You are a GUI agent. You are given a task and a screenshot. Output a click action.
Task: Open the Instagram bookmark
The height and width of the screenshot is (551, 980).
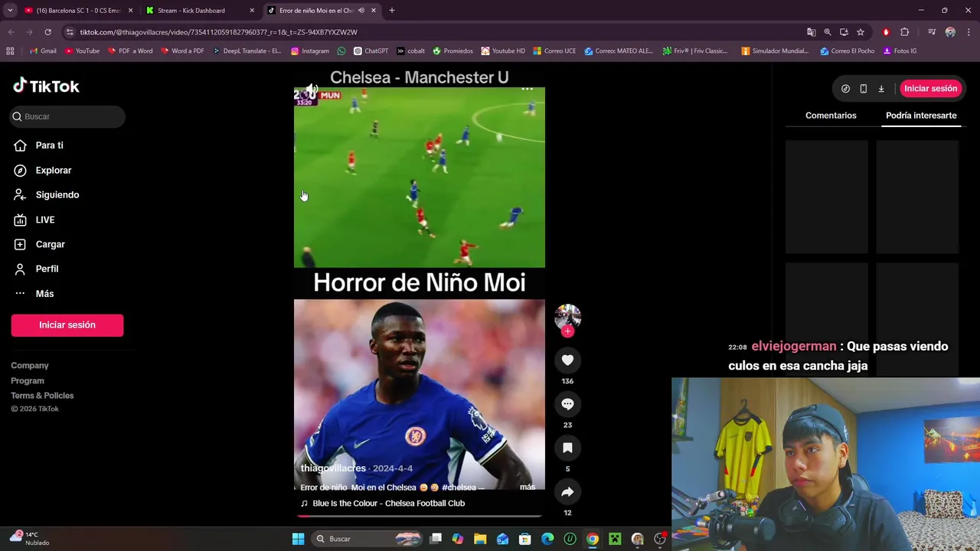coord(309,51)
